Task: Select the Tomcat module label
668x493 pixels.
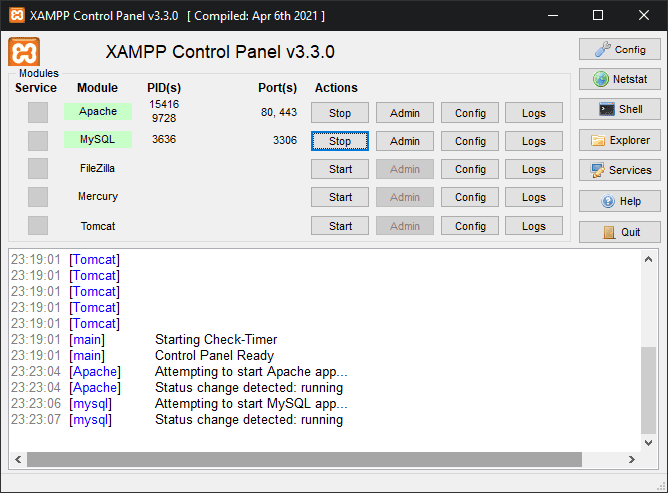Action: pos(98,226)
